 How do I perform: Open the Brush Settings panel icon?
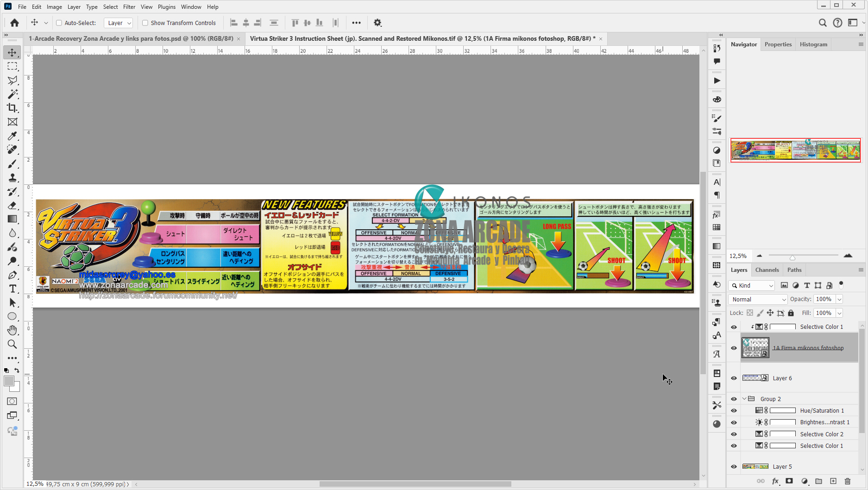click(x=717, y=119)
